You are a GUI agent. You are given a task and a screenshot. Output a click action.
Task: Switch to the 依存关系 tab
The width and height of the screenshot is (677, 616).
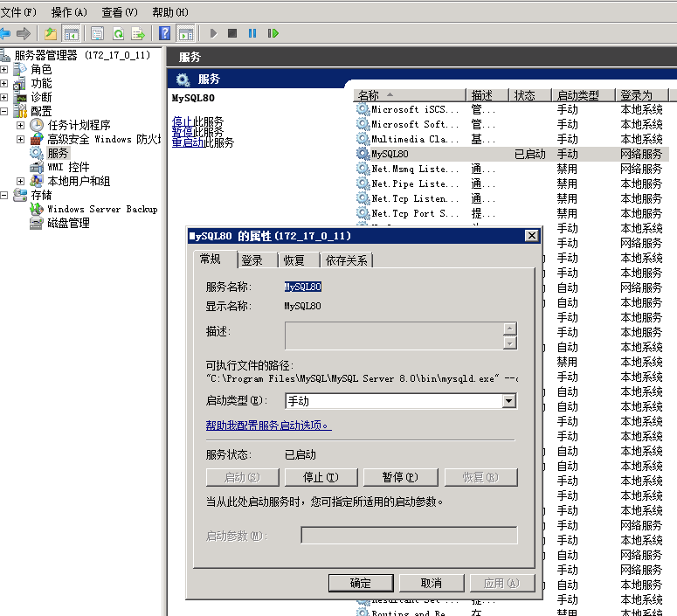pyautogui.click(x=346, y=260)
